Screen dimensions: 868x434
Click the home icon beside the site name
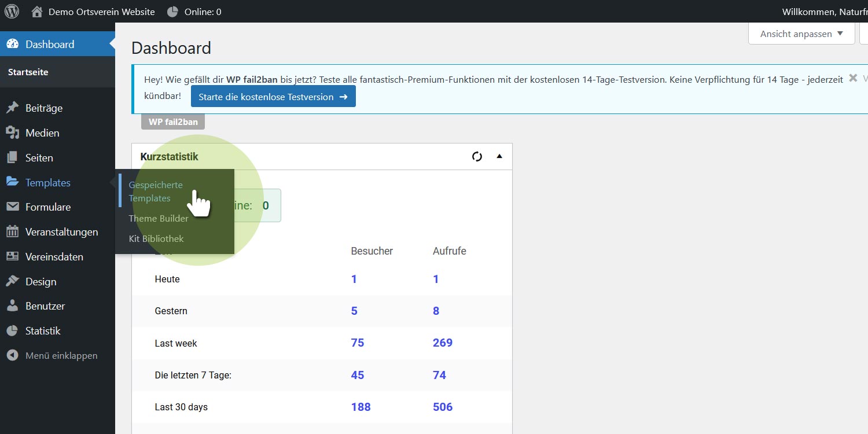coord(37,12)
